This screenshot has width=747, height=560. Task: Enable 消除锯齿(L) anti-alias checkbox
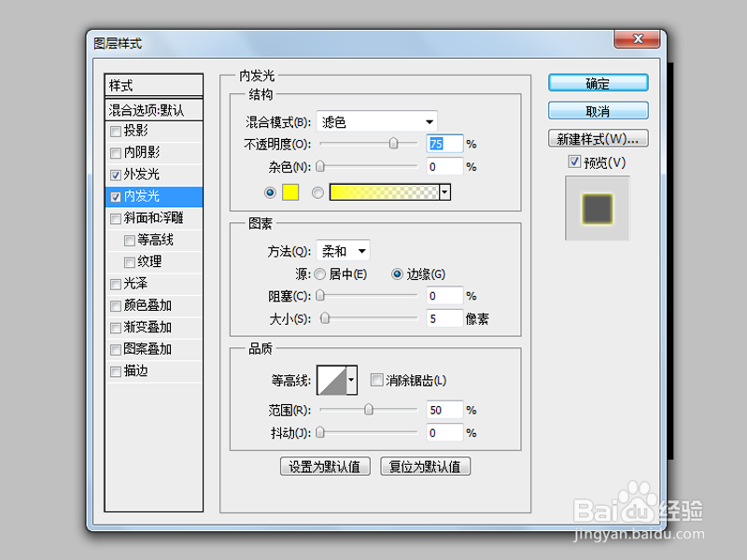377,380
